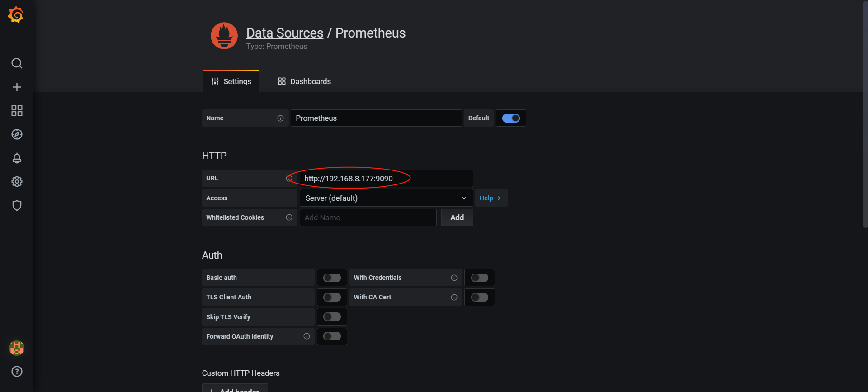Click the Custom HTTP Headers heading
This screenshot has width=868, height=392.
click(241, 373)
